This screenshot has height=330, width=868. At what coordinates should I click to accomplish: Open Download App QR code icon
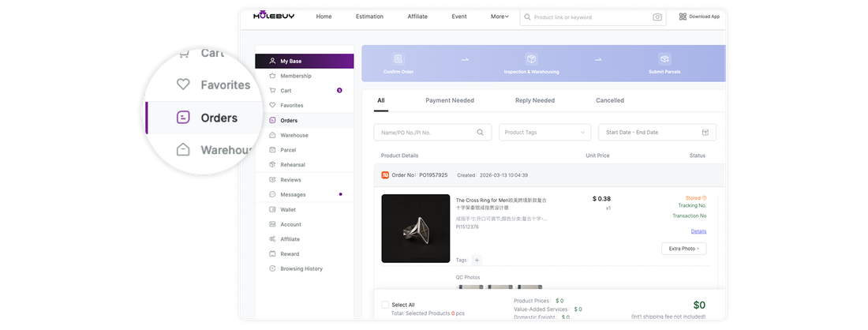pyautogui.click(x=683, y=17)
